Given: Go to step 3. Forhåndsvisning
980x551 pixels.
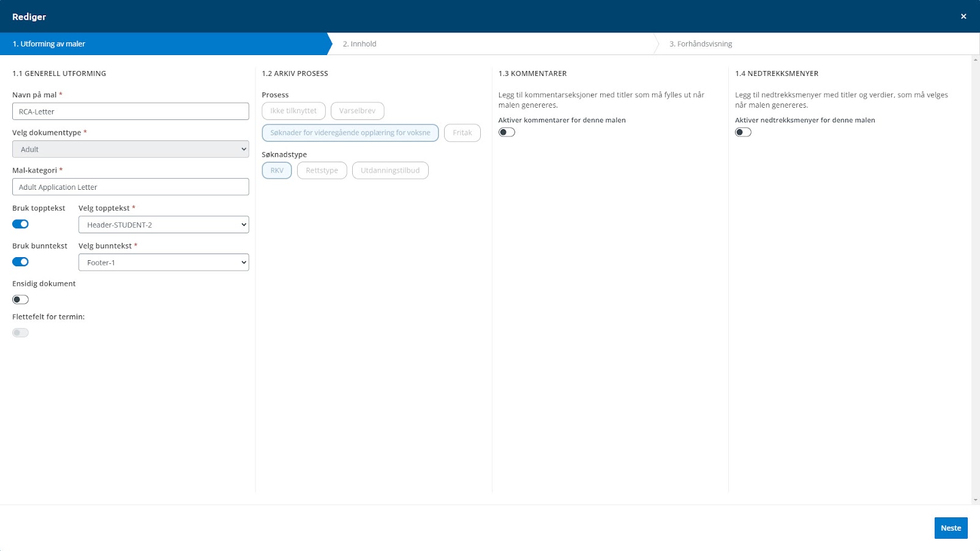Looking at the screenshot, I should [701, 44].
